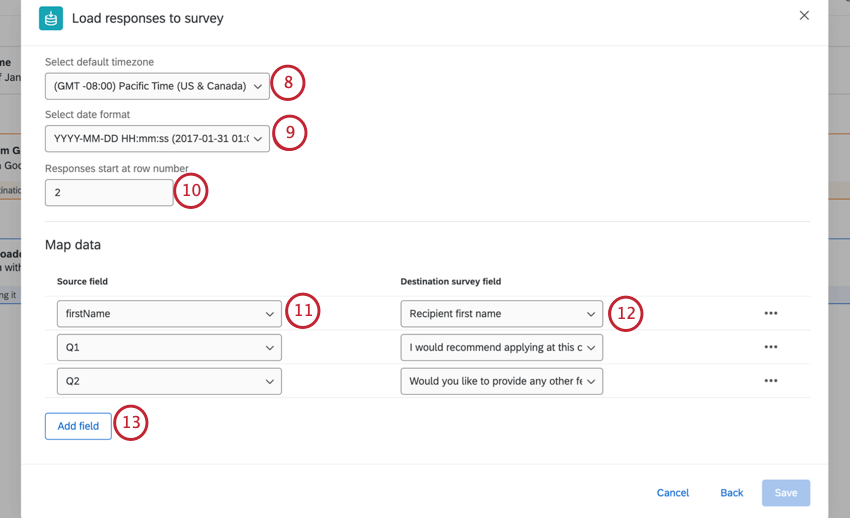
Task: Open Recipient first name destination dropdown
Action: [501, 314]
